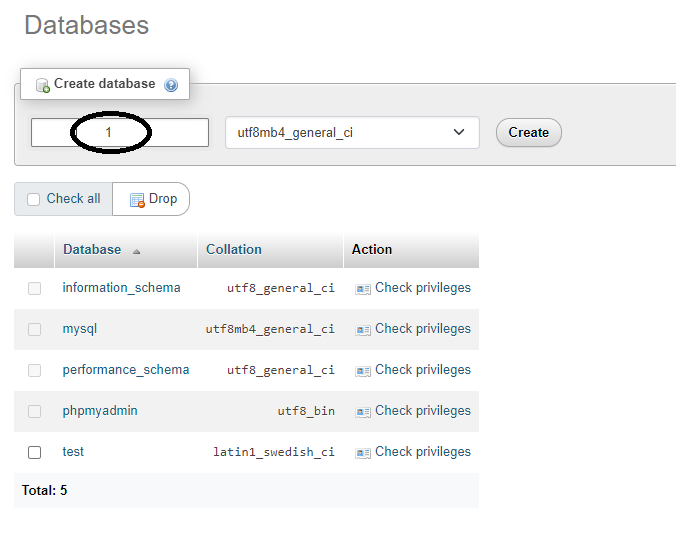Click the database name input field
Viewport: 676px width, 533px height.
click(x=120, y=132)
